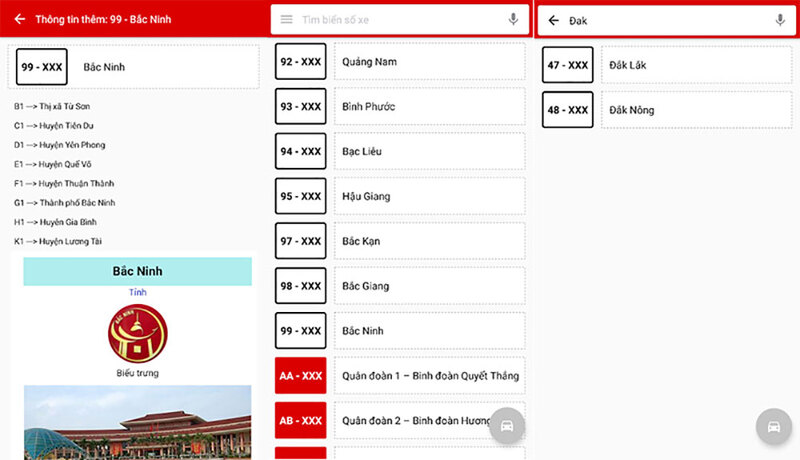
Task: Click 'E1 --> Huyện Quế Võ' line
Action: coord(53,164)
